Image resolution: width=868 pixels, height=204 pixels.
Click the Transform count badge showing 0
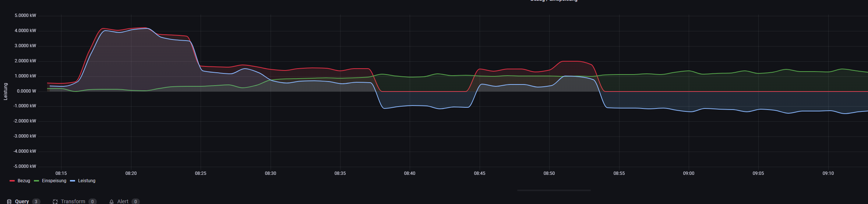point(92,201)
